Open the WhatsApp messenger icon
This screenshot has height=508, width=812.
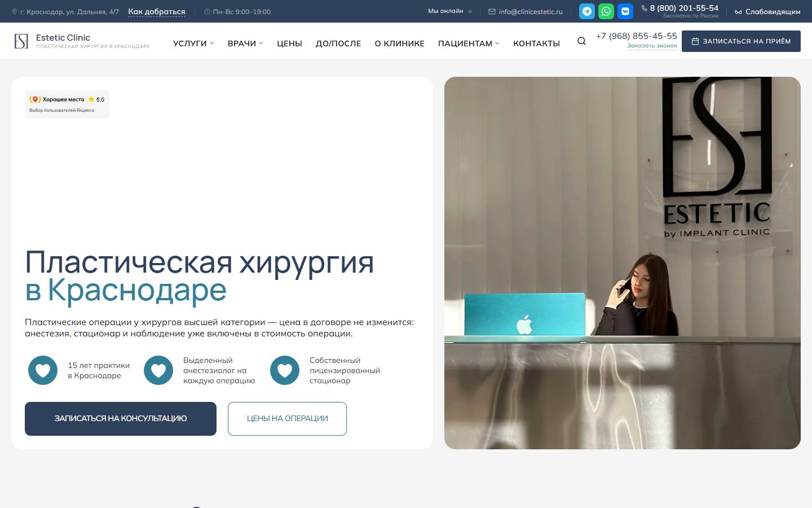[x=606, y=11]
